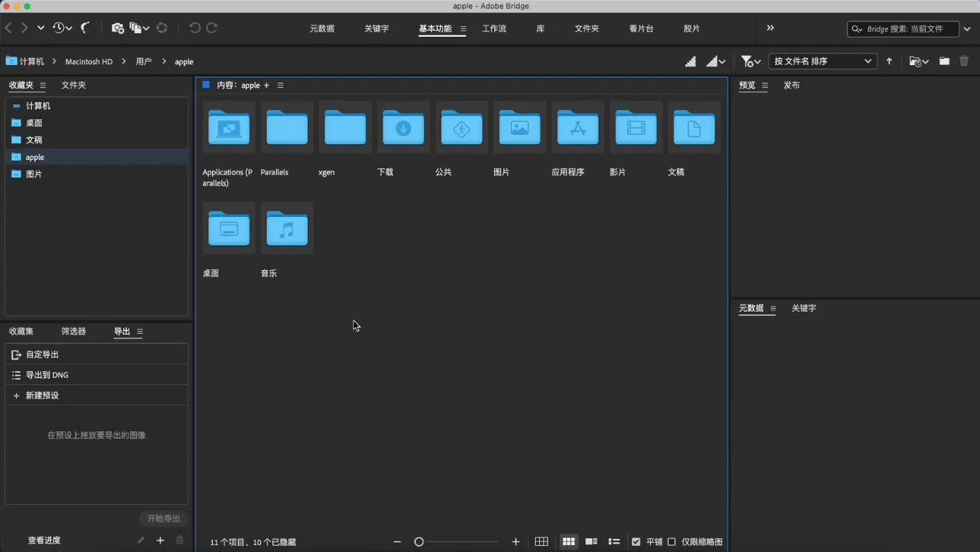Switch to the 元数据 workspace tab
This screenshot has height=552, width=980.
coord(322,28)
